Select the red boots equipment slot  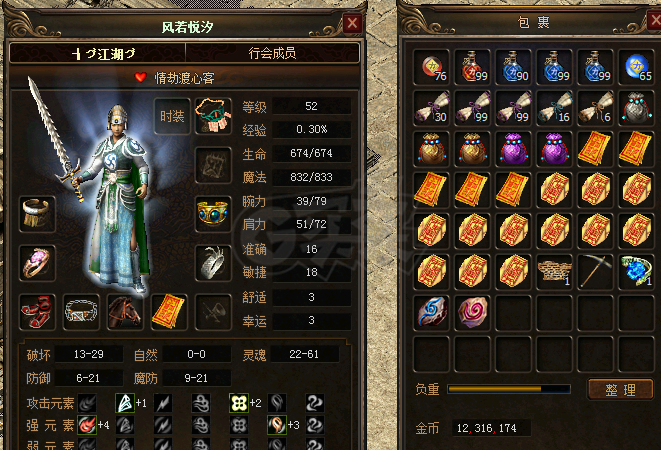coord(38,312)
